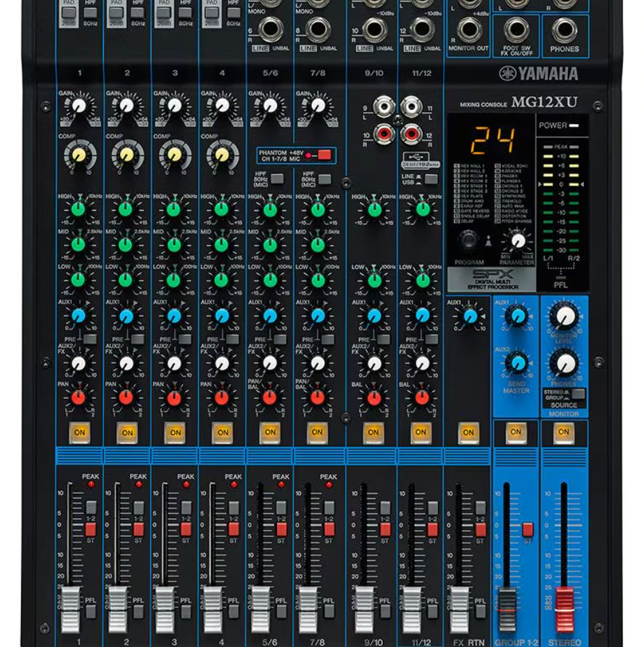
Task: Click the effect program number display
Action: pyautogui.click(x=493, y=142)
